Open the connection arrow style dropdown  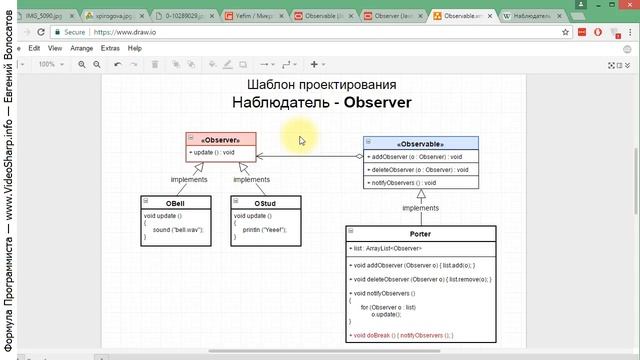click(x=267, y=64)
